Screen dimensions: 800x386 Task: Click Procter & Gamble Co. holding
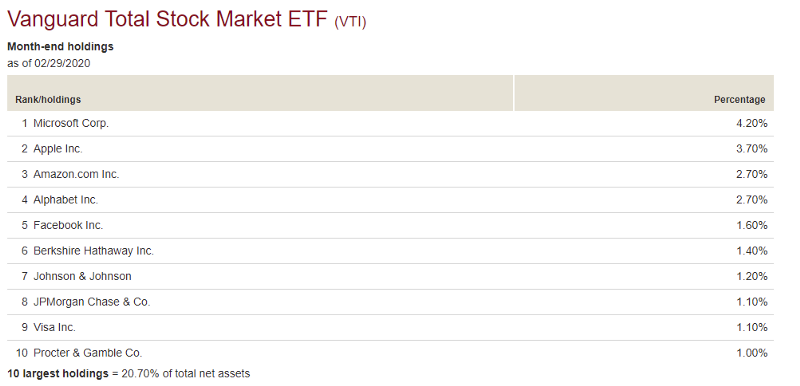click(88, 353)
